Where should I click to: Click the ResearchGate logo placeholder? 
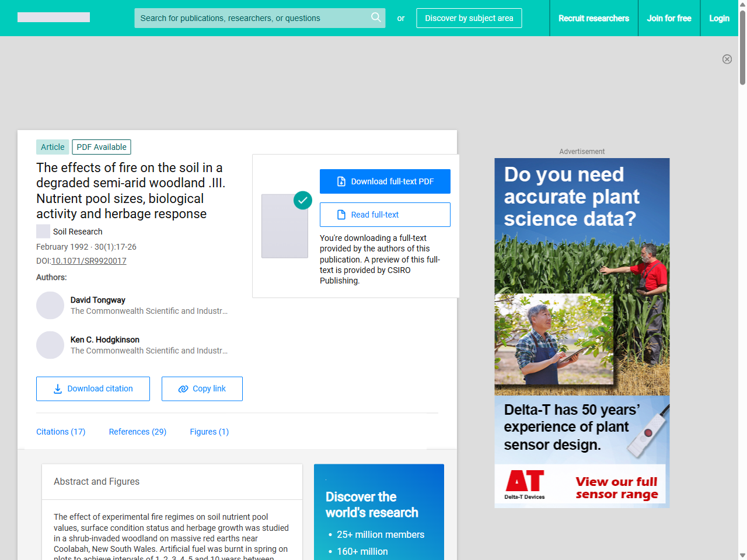[x=54, y=17]
